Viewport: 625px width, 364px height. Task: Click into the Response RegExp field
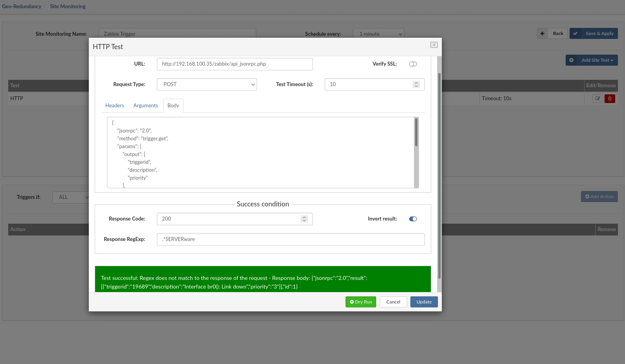[290, 239]
